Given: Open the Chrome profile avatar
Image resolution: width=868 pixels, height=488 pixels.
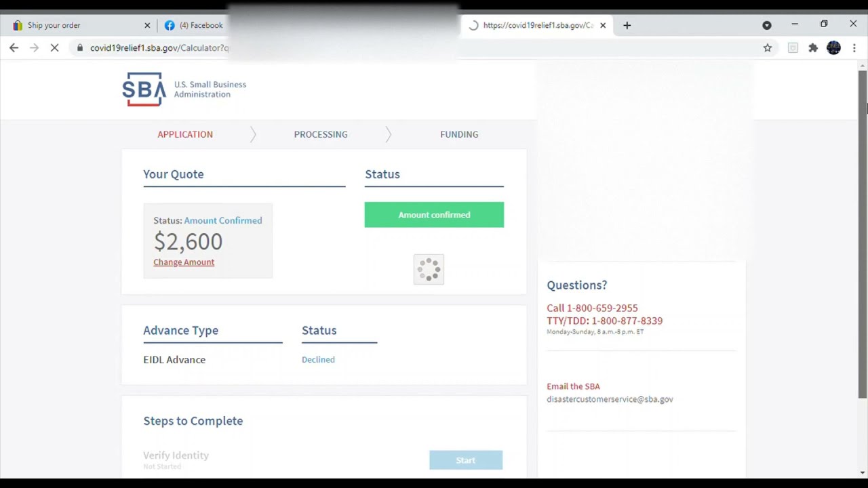Looking at the screenshot, I should click(x=833, y=47).
